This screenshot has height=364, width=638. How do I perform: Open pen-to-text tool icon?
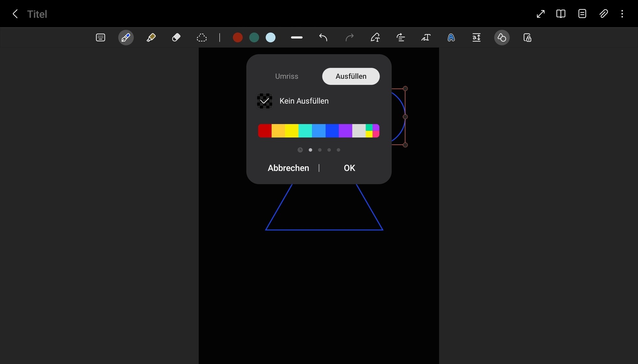[426, 38]
